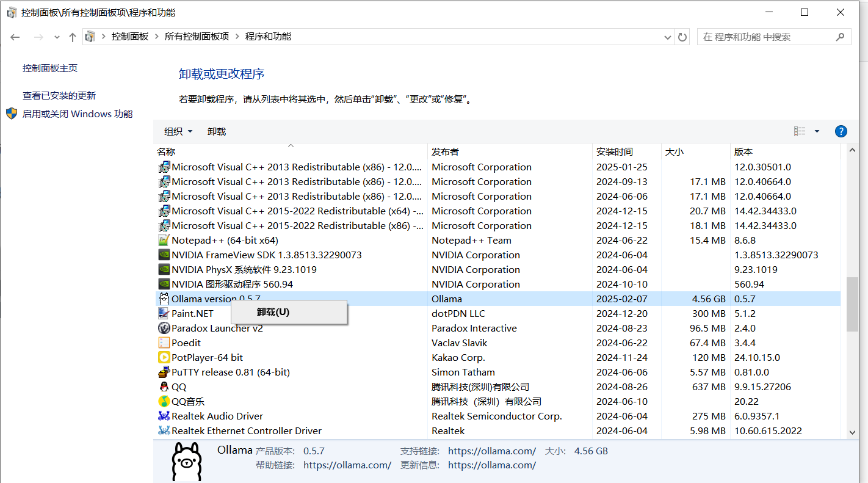This screenshot has width=868, height=483.
Task: Click the Ollama llama icon in the list
Action: [164, 299]
